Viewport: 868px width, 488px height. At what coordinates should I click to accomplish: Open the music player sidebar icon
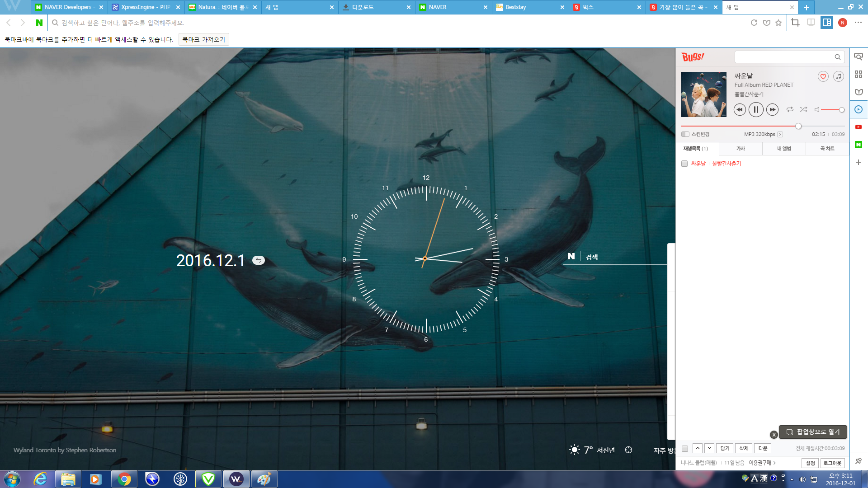[x=859, y=109]
